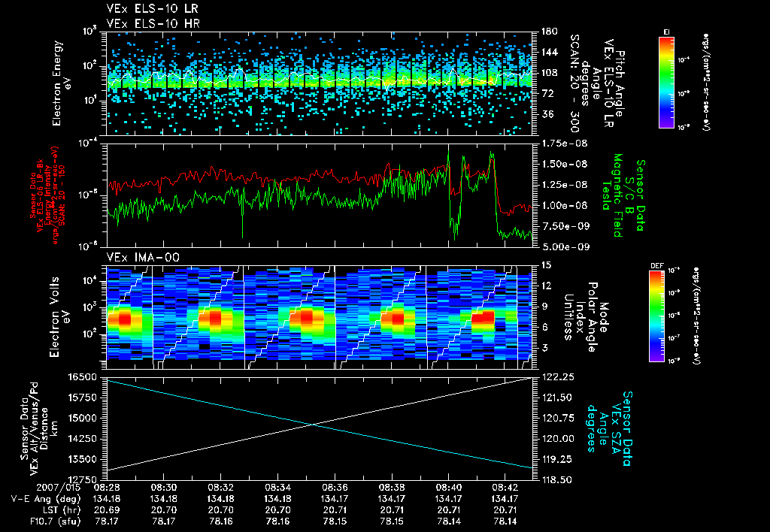Image resolution: width=770 pixels, height=532 pixels.
Task: Click the 180 pitch angle tick label
Action: pos(549,32)
